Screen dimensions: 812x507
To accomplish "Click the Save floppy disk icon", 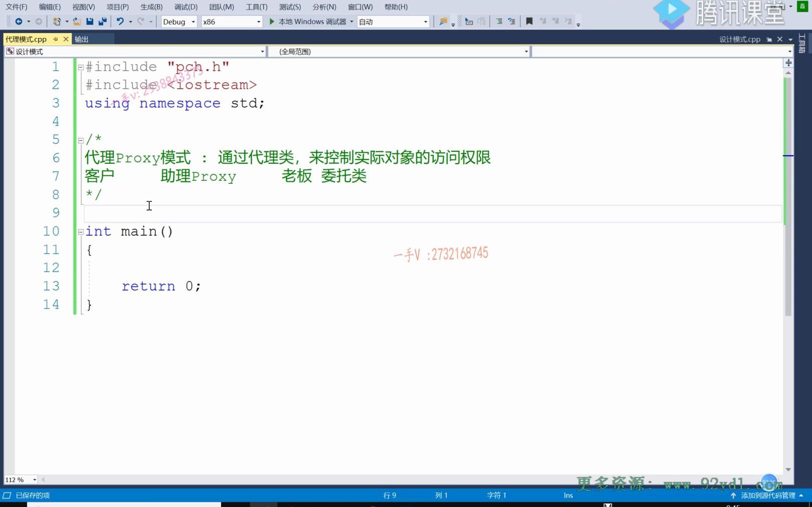I will click(90, 22).
